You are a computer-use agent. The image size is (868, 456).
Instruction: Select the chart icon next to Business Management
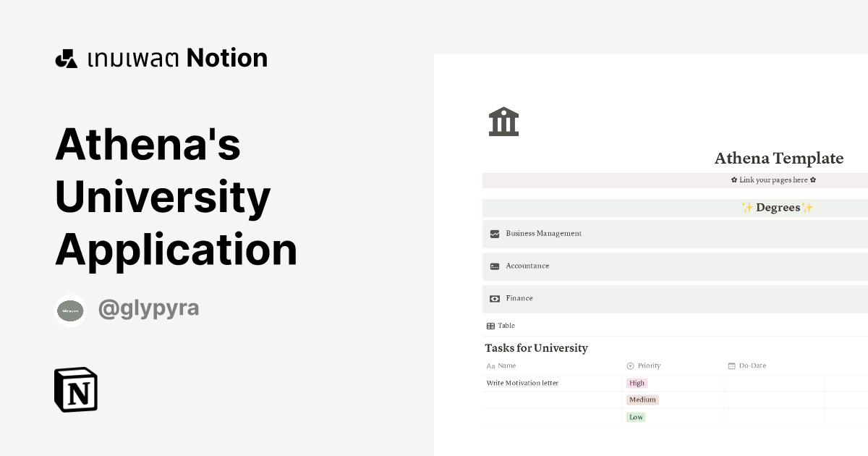493,233
